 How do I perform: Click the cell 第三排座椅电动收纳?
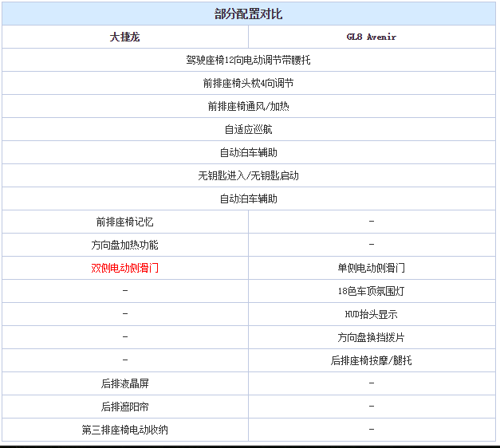(x=124, y=430)
